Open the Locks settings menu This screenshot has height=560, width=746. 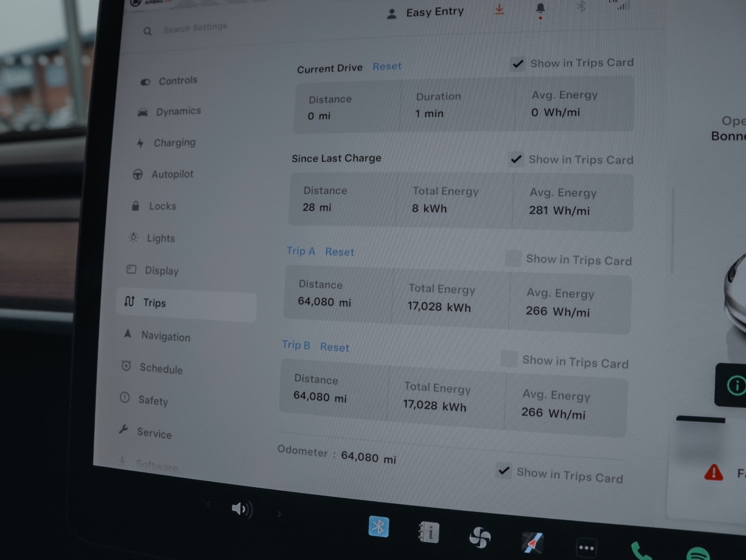pyautogui.click(x=154, y=206)
